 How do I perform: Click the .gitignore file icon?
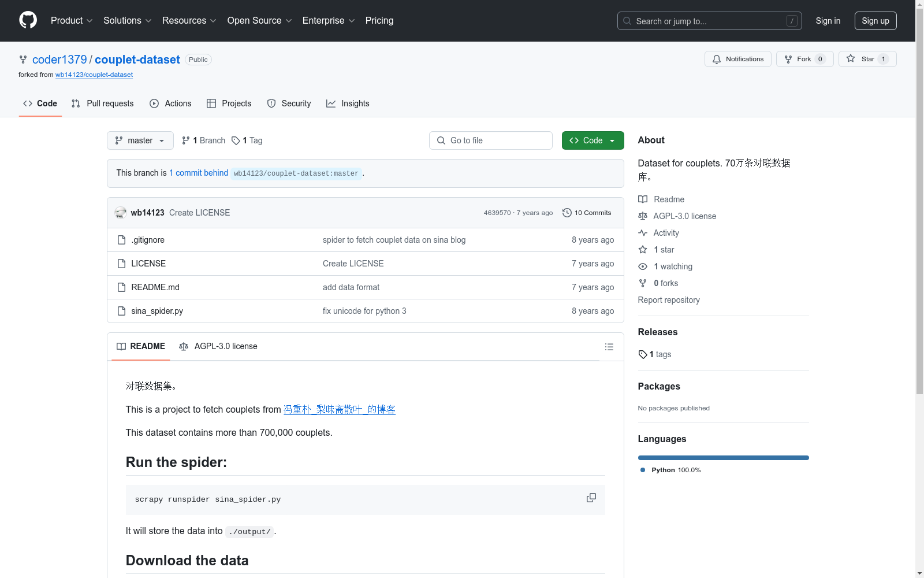pyautogui.click(x=121, y=240)
